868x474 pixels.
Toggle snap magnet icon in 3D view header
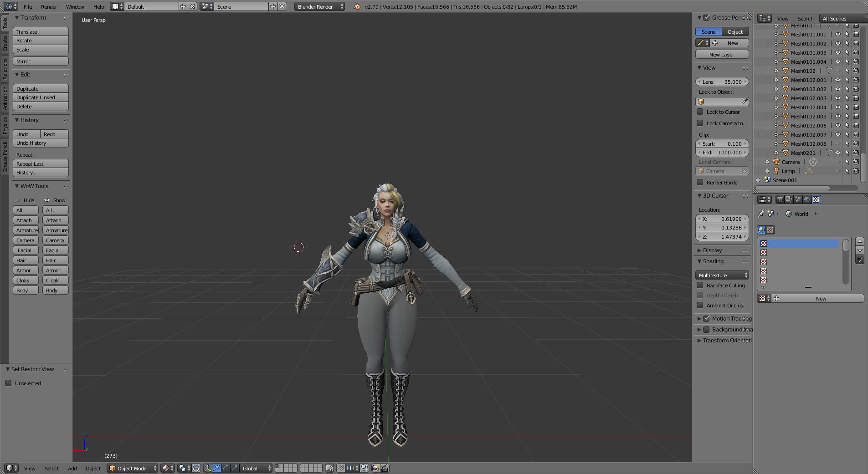click(x=340, y=468)
